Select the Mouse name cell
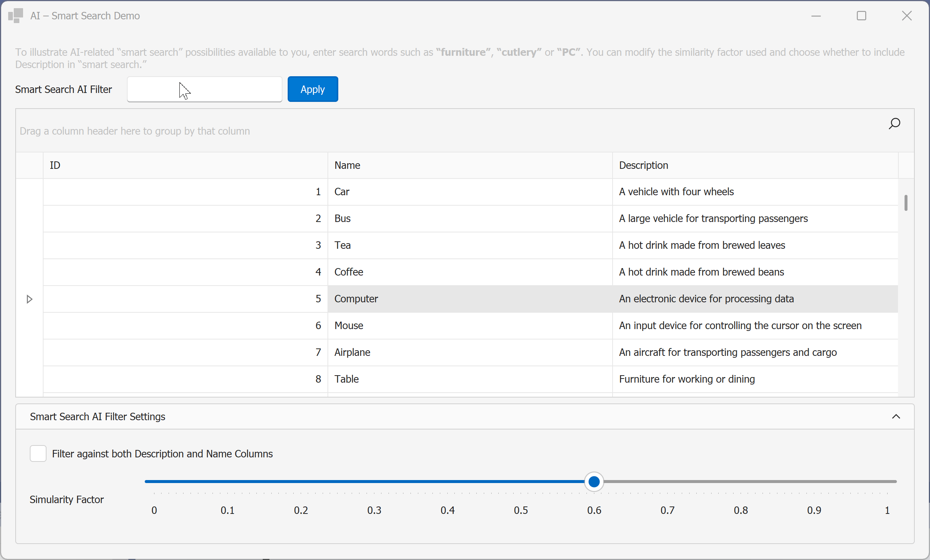Viewport: 930px width, 560px height. click(x=470, y=326)
